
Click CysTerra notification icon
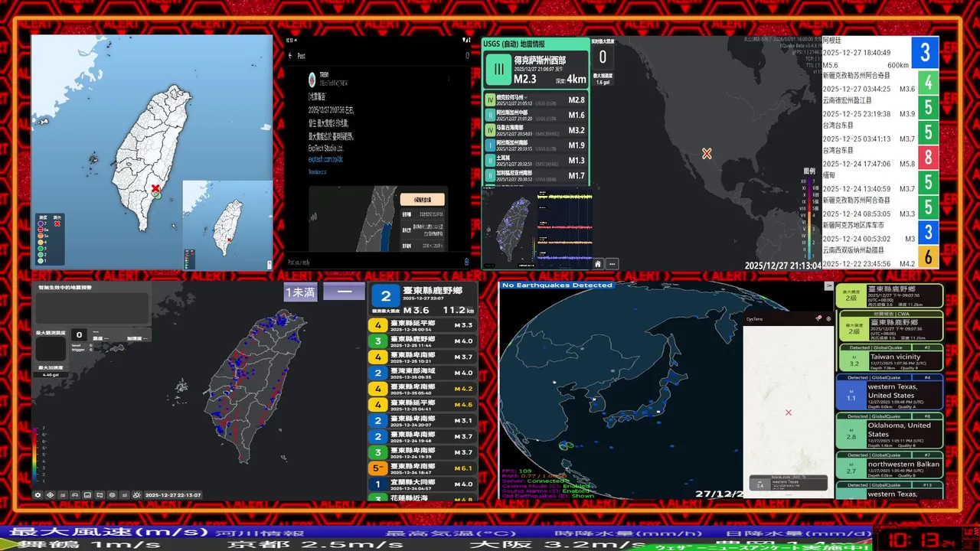coord(818,318)
